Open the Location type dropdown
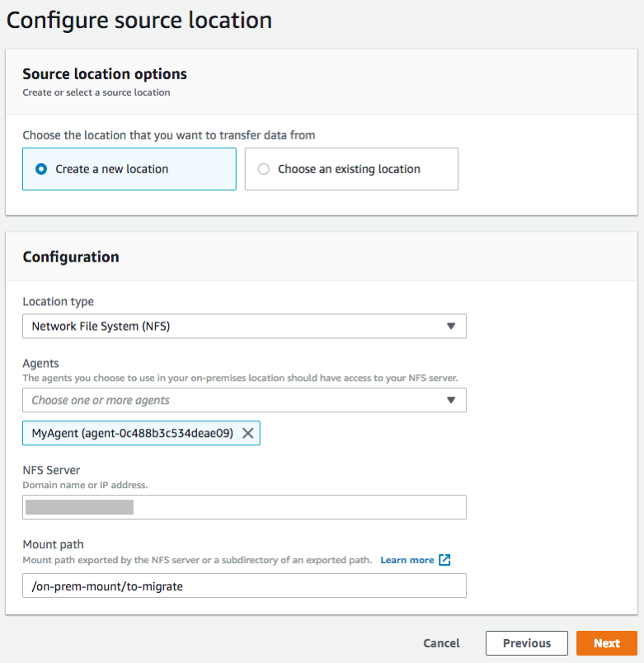Screen dimensions: 644x663 244,326
